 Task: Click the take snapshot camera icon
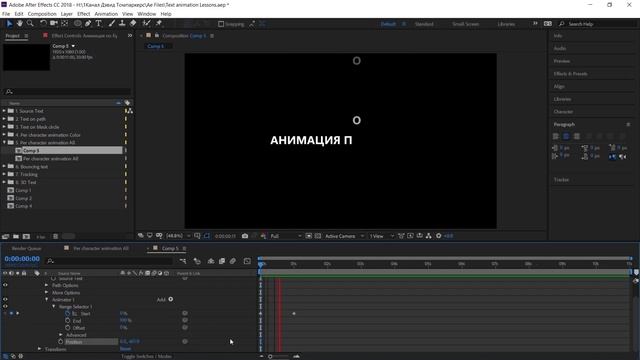click(245, 236)
